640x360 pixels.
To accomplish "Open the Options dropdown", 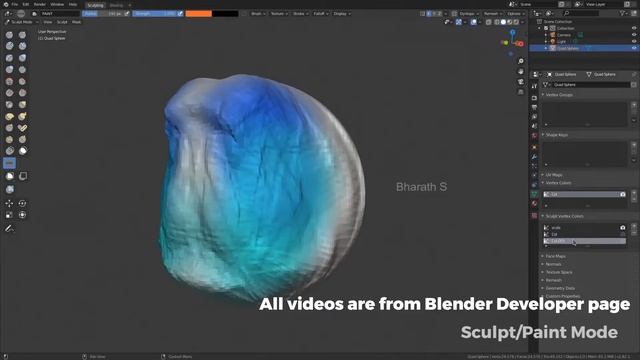I will pos(516,13).
